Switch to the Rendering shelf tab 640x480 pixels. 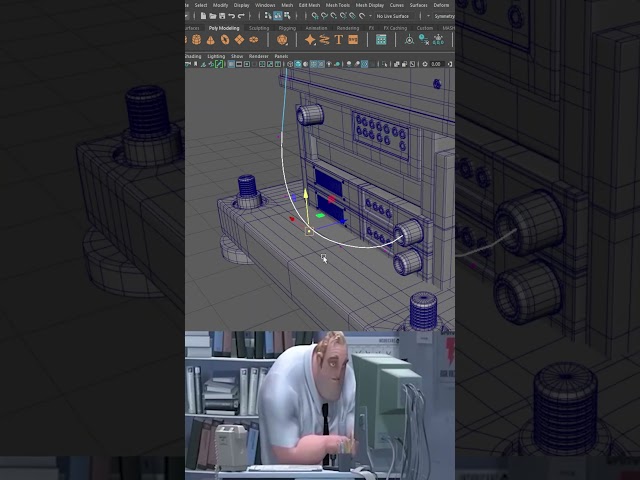(x=348, y=28)
